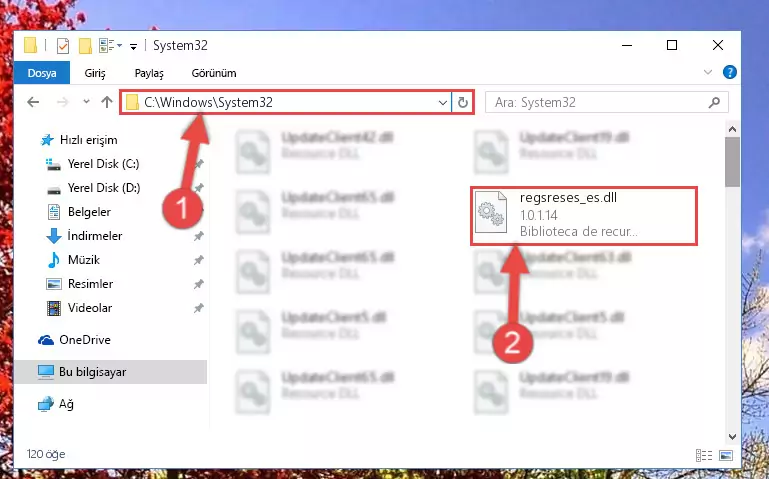Select the regsreses_es.dll file
The image size is (769, 479).
click(x=584, y=215)
